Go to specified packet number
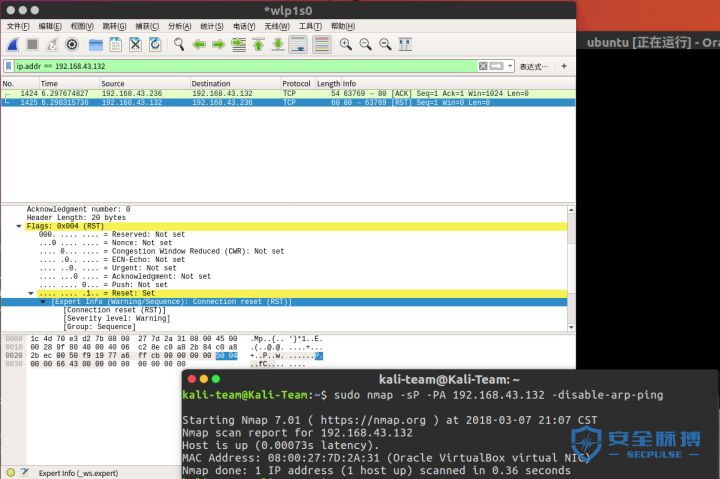The height and width of the screenshot is (479, 720). (x=238, y=45)
